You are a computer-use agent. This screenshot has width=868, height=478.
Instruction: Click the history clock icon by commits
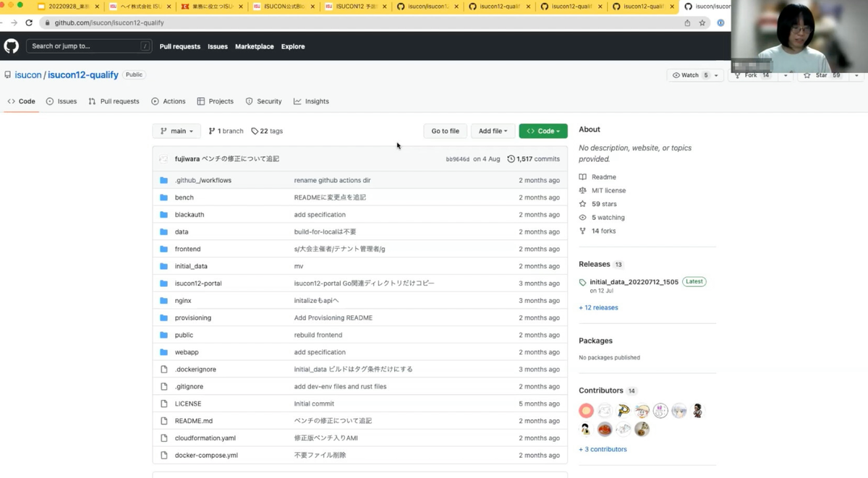click(511, 159)
